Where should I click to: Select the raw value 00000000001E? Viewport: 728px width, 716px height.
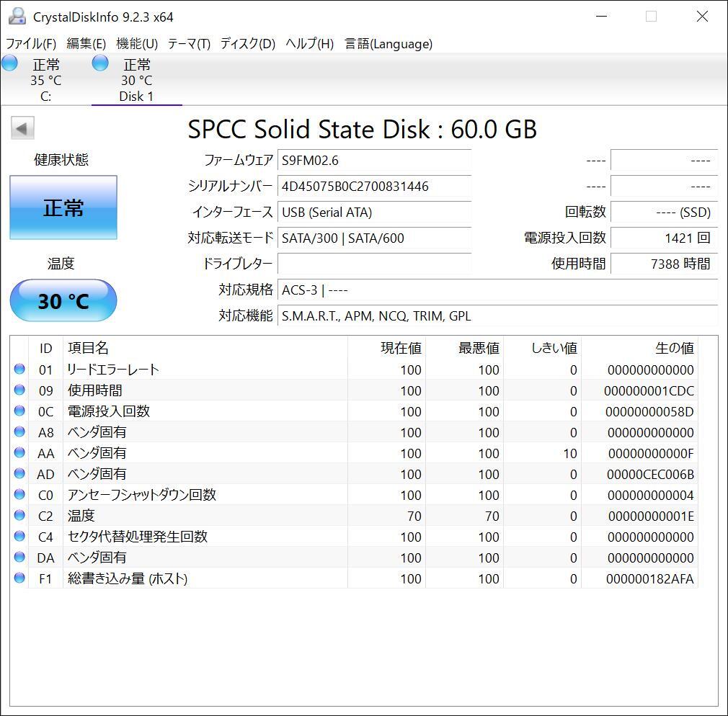tap(651, 516)
